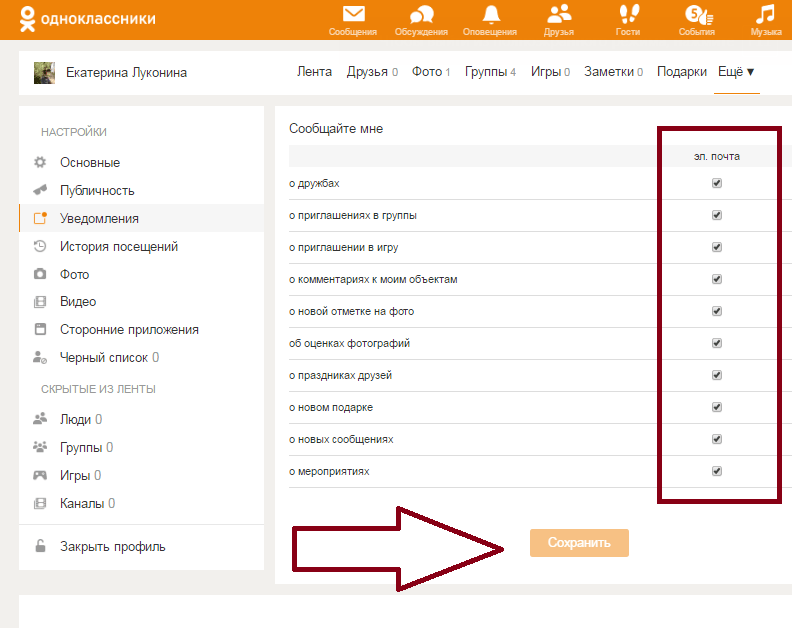Viewport: 792px width, 628px height.
Task: Open История посещений settings link
Action: tap(119, 247)
